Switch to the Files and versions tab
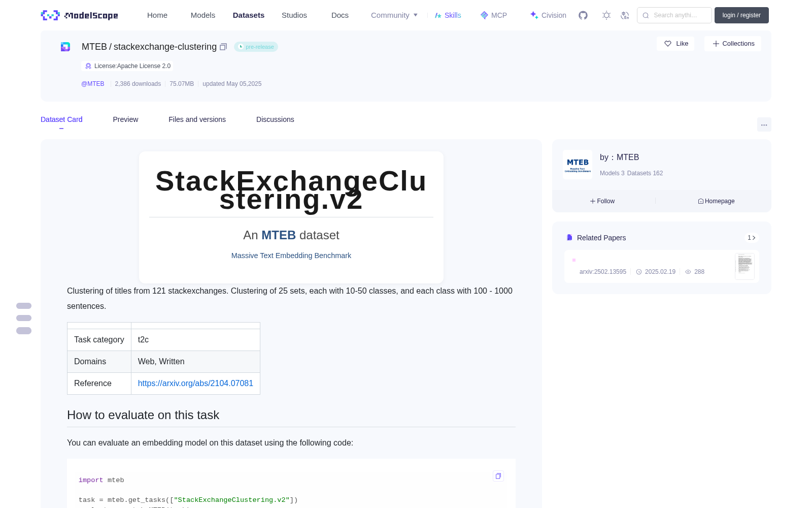The height and width of the screenshot is (508, 812). tap(197, 119)
